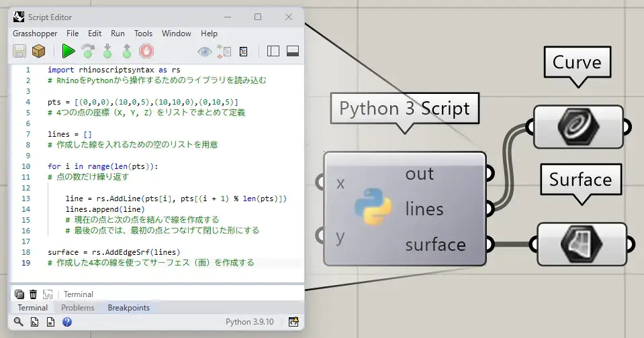The height and width of the screenshot is (338, 644).
Task: Click the Step Into down-arrow icon
Action: [107, 51]
